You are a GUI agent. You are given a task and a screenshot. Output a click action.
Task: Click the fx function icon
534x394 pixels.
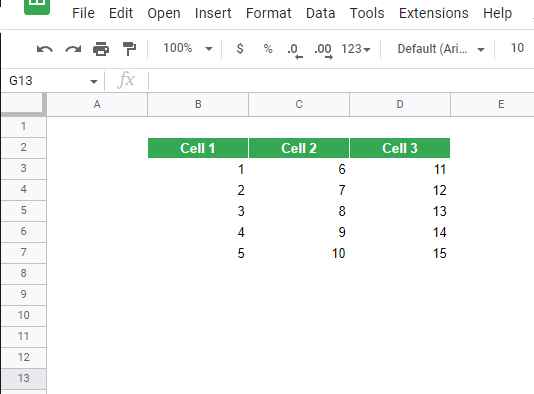126,80
